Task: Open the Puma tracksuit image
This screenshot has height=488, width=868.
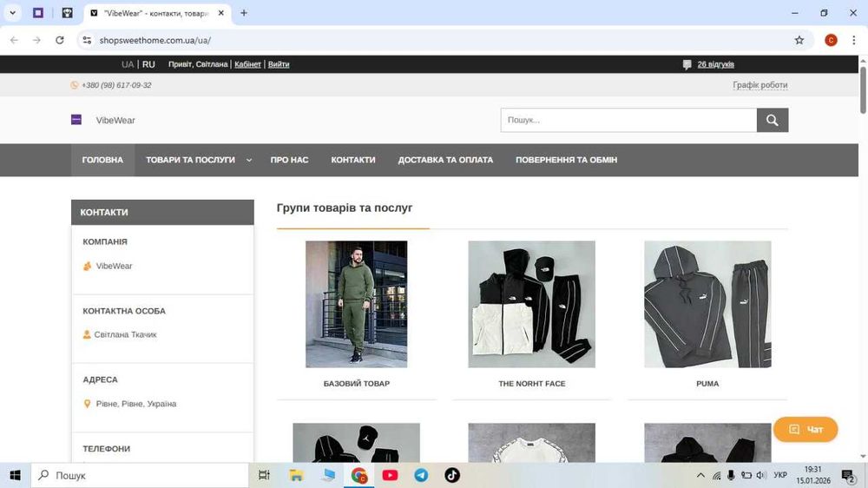Action: click(x=707, y=304)
